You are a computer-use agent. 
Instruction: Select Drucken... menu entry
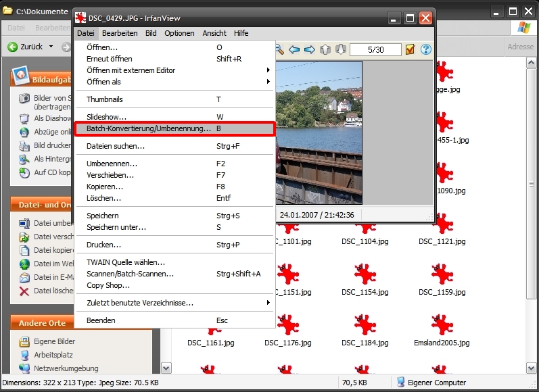pos(175,245)
